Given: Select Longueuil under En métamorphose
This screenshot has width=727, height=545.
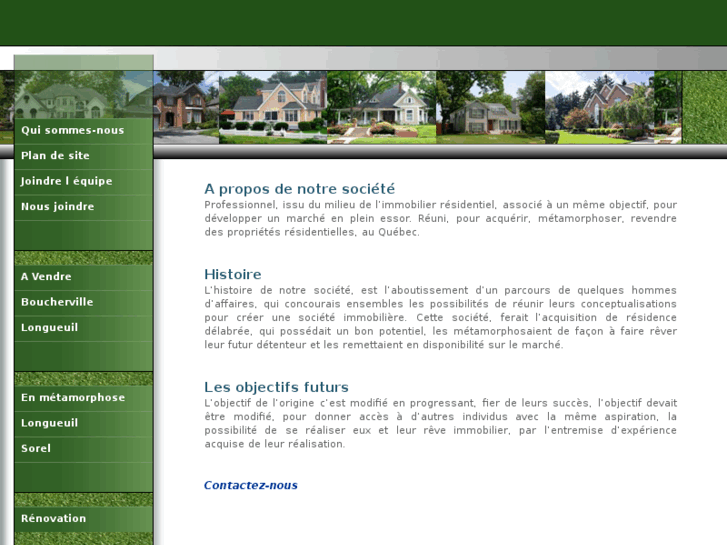Looking at the screenshot, I should (x=83, y=424).
